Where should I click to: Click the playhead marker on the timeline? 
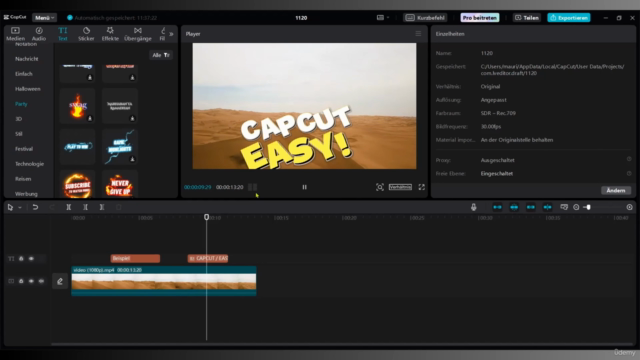[x=207, y=217]
